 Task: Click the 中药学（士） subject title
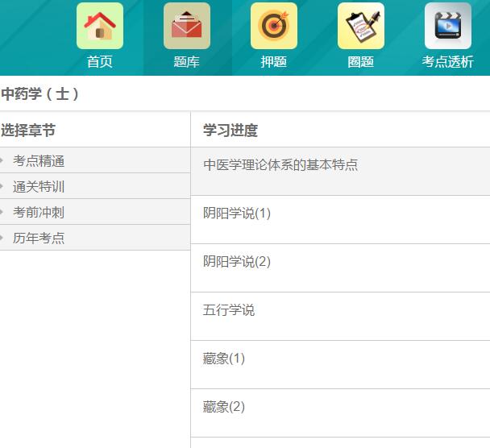tap(39, 93)
